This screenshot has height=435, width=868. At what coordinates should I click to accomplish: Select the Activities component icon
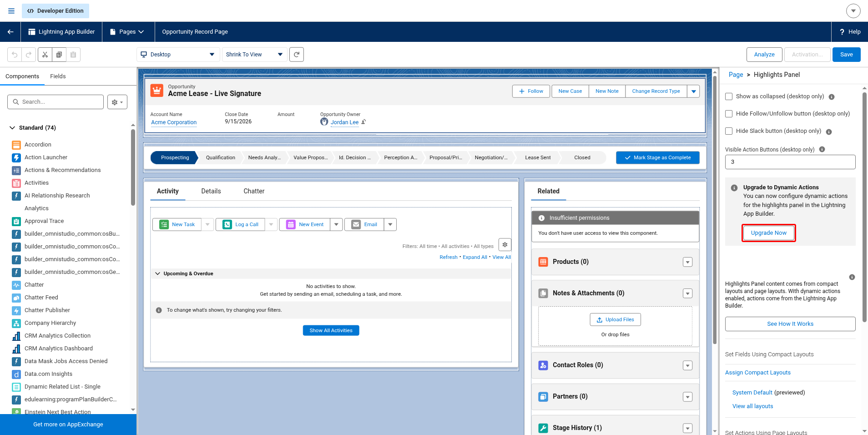tap(16, 183)
